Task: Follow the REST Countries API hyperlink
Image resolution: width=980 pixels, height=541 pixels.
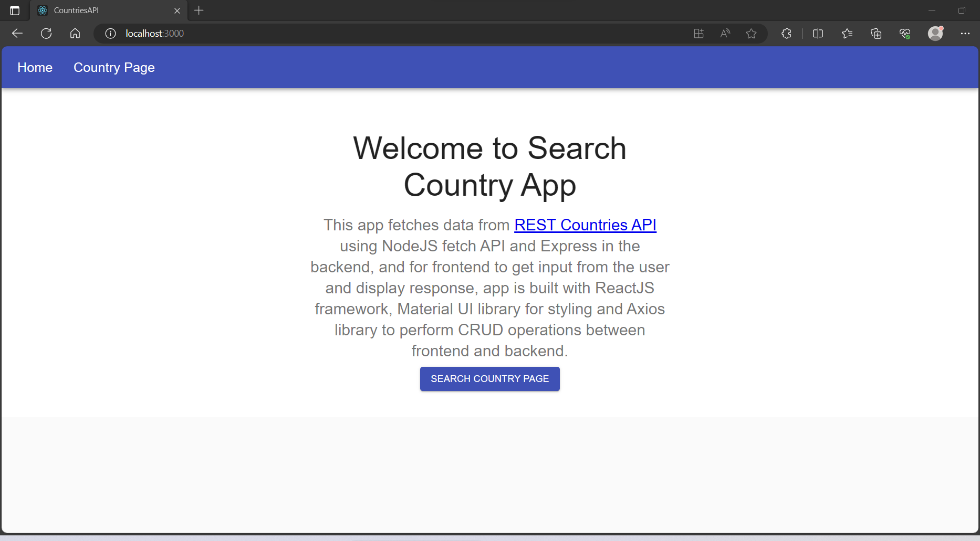Action: (x=585, y=225)
